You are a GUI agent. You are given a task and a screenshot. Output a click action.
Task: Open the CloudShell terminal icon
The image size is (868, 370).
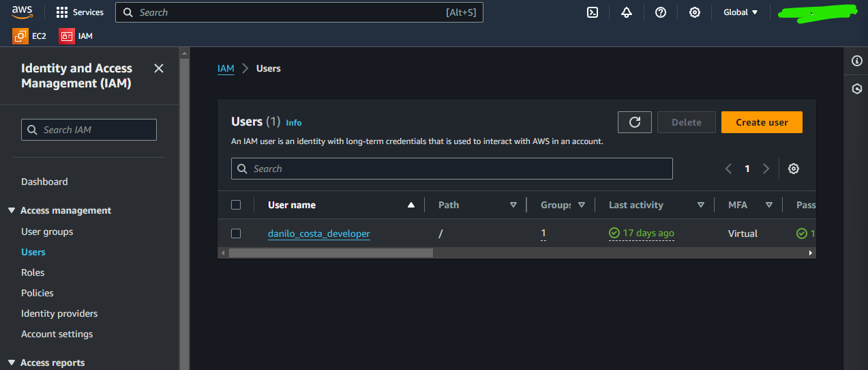(593, 12)
